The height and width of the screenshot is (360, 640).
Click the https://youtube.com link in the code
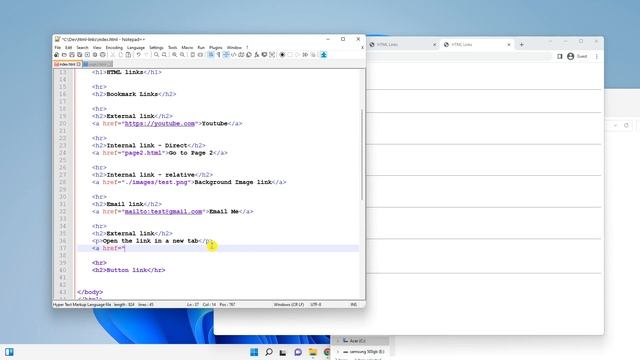click(x=160, y=124)
